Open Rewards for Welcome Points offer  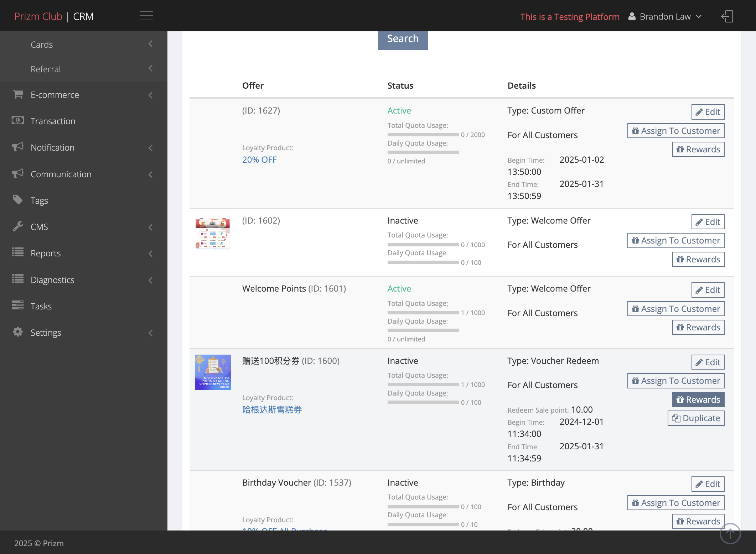tap(698, 327)
